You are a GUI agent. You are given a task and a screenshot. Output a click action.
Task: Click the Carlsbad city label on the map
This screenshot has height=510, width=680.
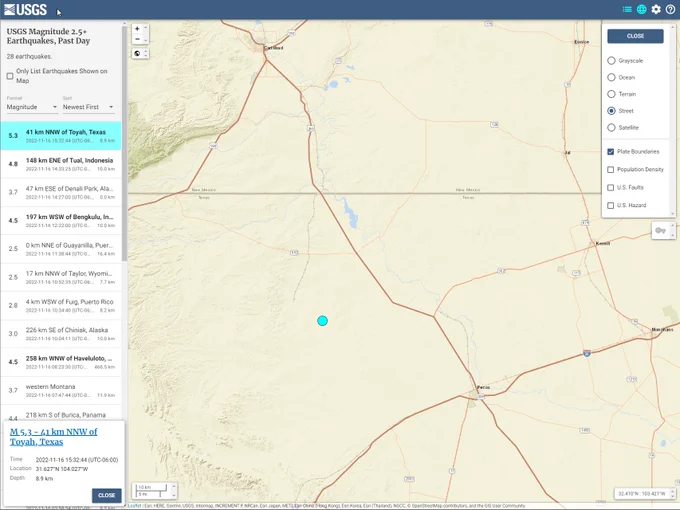[x=274, y=48]
